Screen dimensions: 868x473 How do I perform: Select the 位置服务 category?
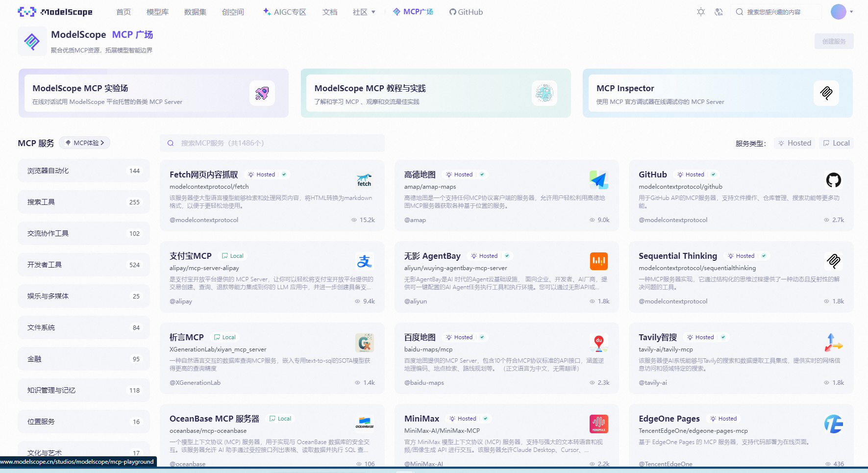coord(84,422)
